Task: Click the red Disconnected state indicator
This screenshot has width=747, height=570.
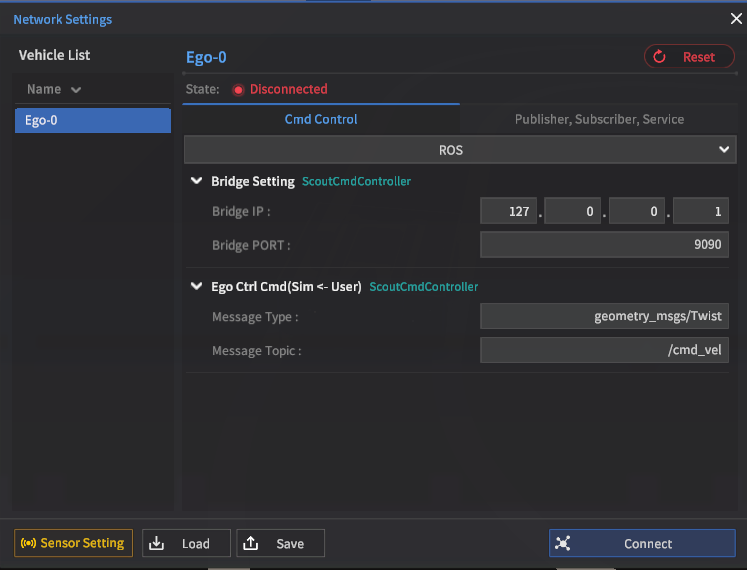Action: 238,90
